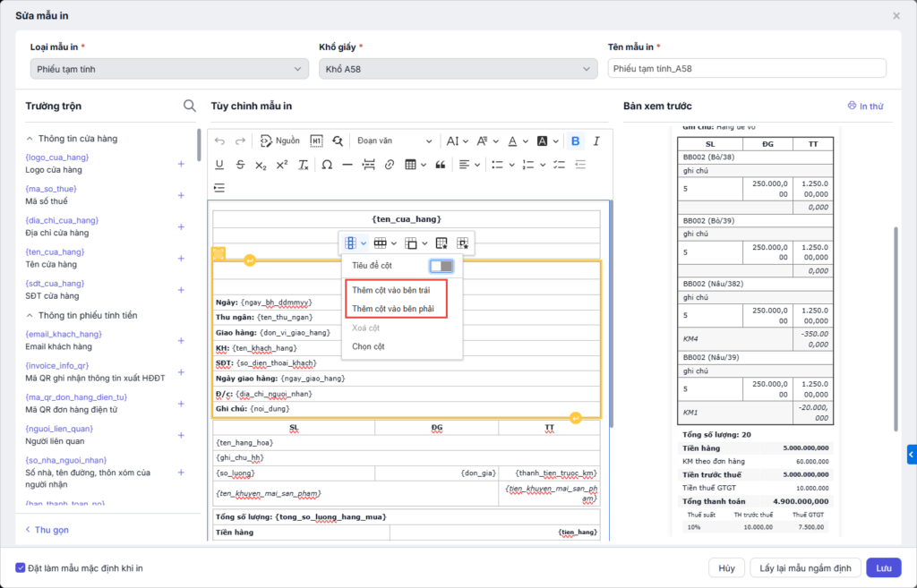Image resolution: width=917 pixels, height=588 pixels.
Task: Click the italic formatting icon
Action: tap(596, 141)
